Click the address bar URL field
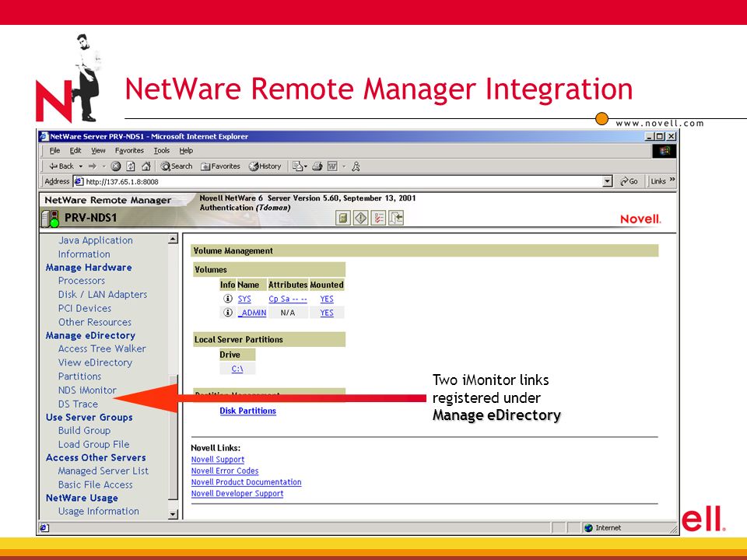747x560 pixels. pos(338,181)
